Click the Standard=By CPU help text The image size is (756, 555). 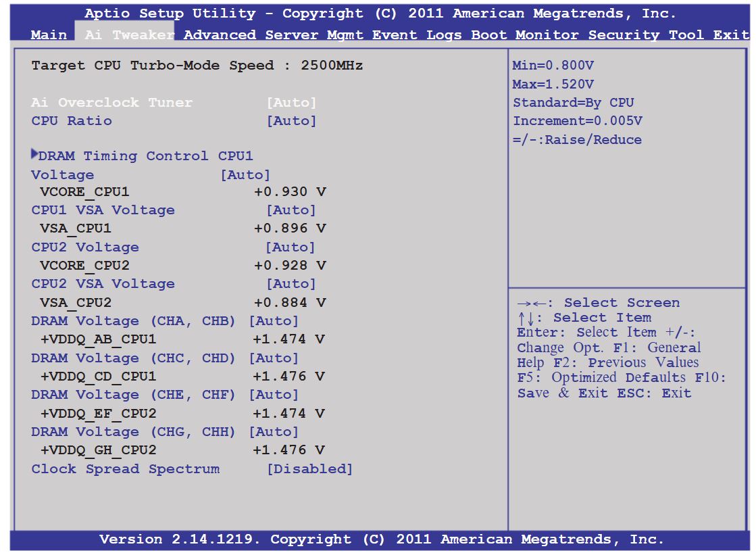[x=574, y=103]
